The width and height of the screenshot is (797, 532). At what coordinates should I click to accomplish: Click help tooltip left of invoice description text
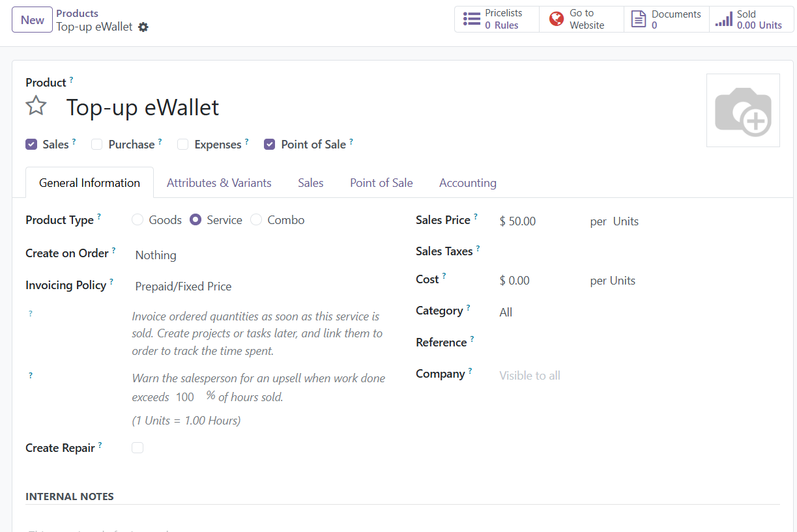point(31,314)
